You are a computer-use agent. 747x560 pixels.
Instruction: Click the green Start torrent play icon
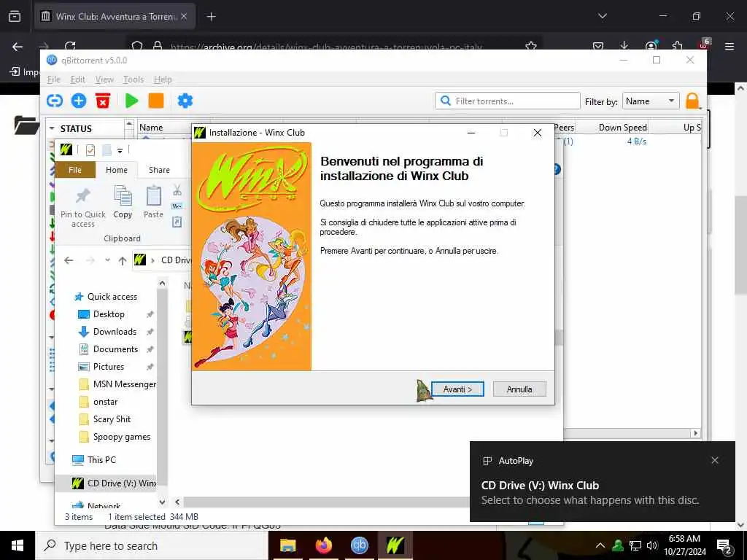click(x=131, y=101)
